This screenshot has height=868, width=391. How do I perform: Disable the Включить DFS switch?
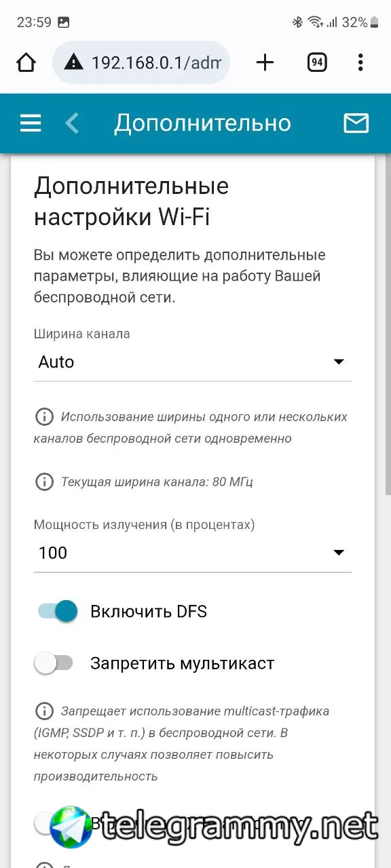[58, 612]
